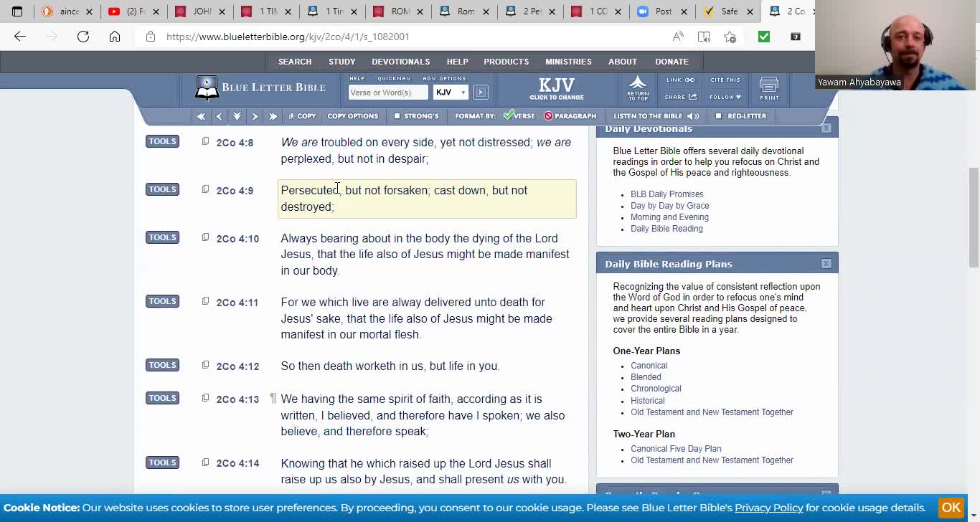Open the Ministries menu

pyautogui.click(x=568, y=62)
